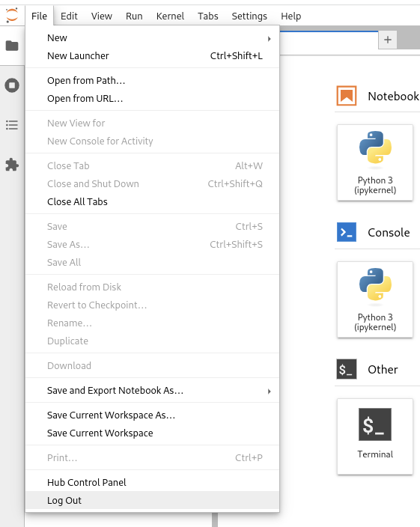Click the orange Notebook section icon
Viewport: 420px width, 527px height.
(347, 96)
